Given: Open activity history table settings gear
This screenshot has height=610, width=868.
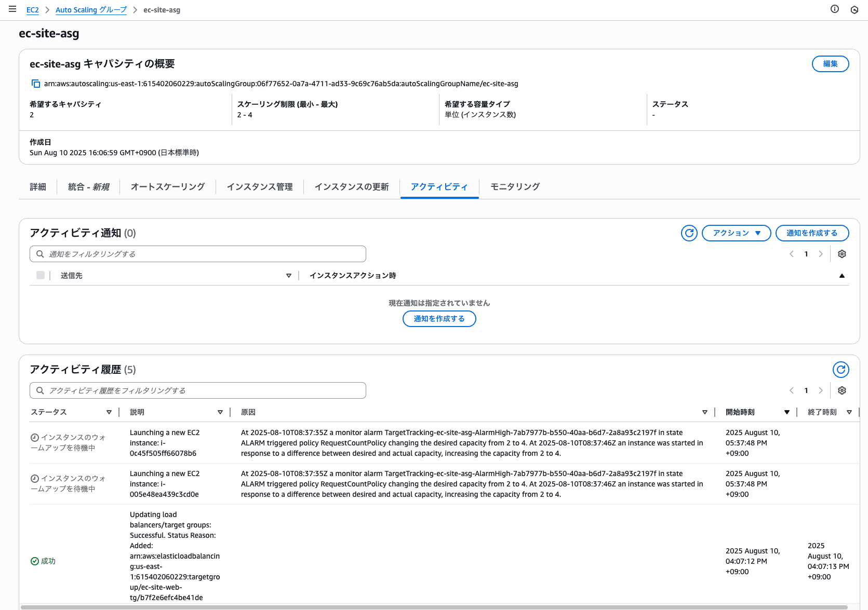Looking at the screenshot, I should [x=842, y=390].
